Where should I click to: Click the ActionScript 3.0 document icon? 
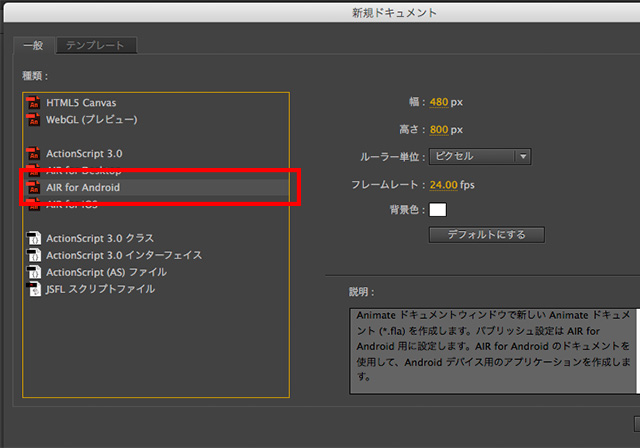tap(33, 154)
